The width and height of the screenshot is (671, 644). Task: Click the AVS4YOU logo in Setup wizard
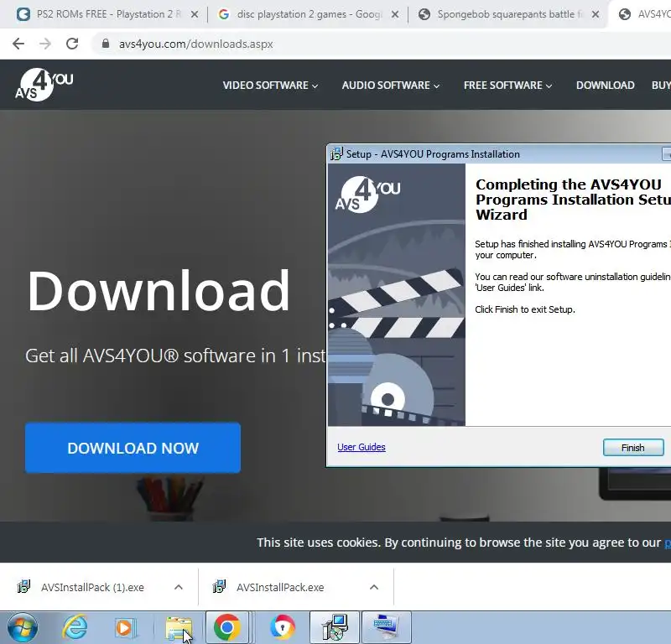(367, 195)
